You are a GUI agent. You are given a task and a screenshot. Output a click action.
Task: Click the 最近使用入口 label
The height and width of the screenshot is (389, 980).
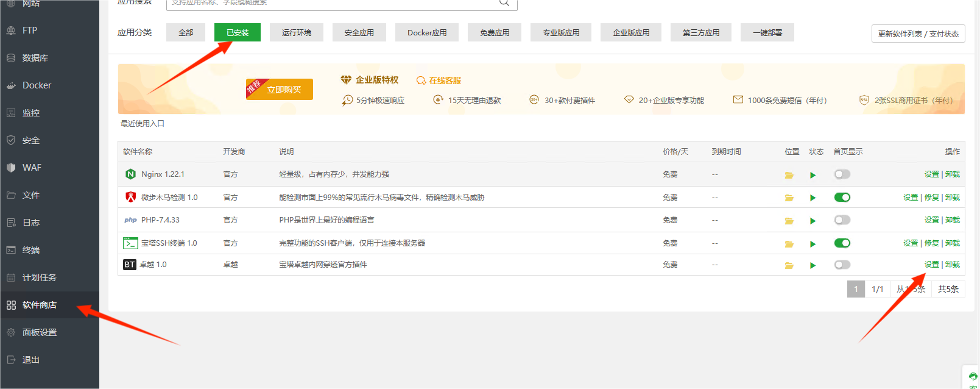(x=143, y=124)
